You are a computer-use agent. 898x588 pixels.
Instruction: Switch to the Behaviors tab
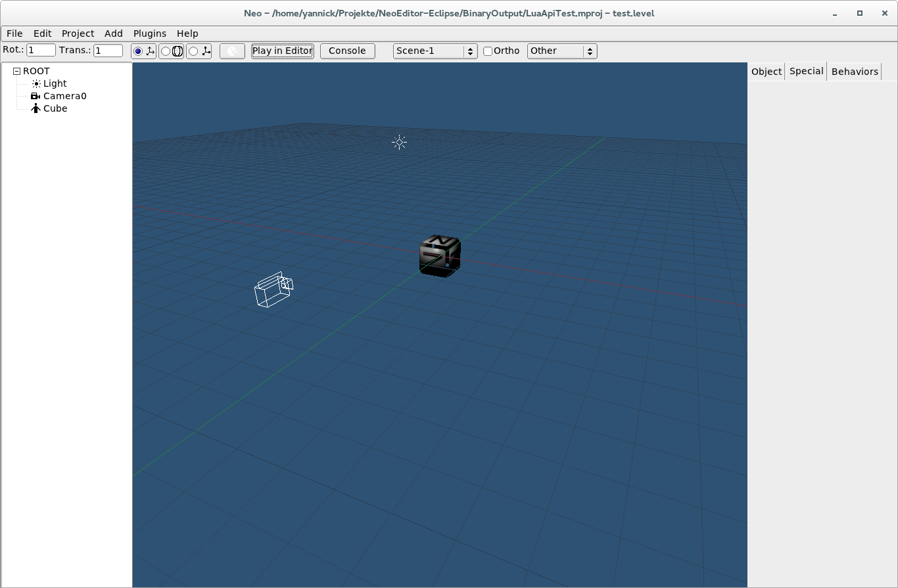tap(855, 72)
